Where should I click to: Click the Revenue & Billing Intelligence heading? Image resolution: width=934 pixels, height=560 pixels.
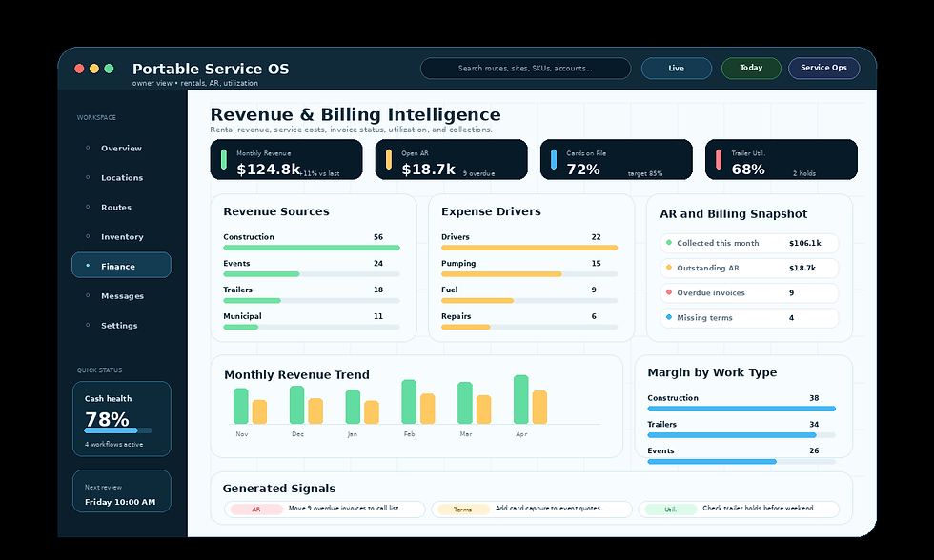point(355,114)
